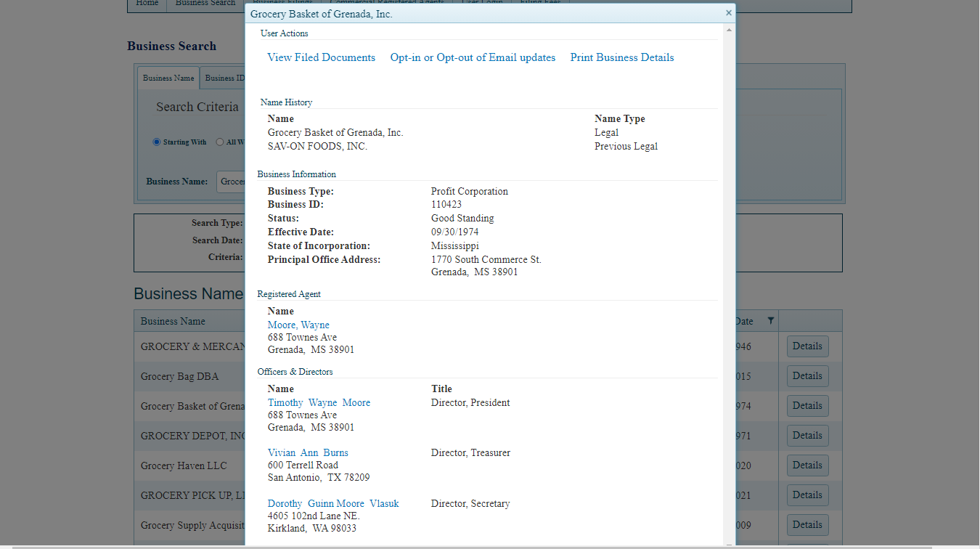This screenshot has height=549, width=980.
Task: Select the Starting With radio button
Action: click(x=157, y=142)
